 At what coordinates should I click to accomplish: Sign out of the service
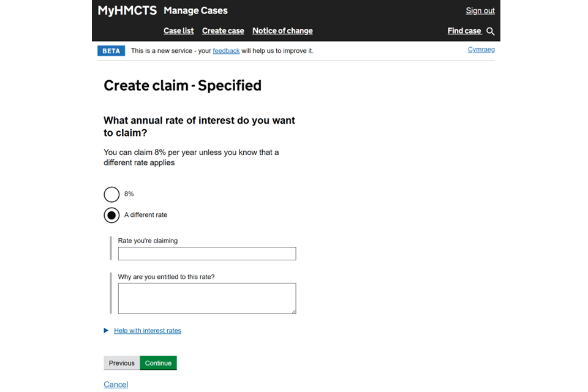tap(480, 10)
